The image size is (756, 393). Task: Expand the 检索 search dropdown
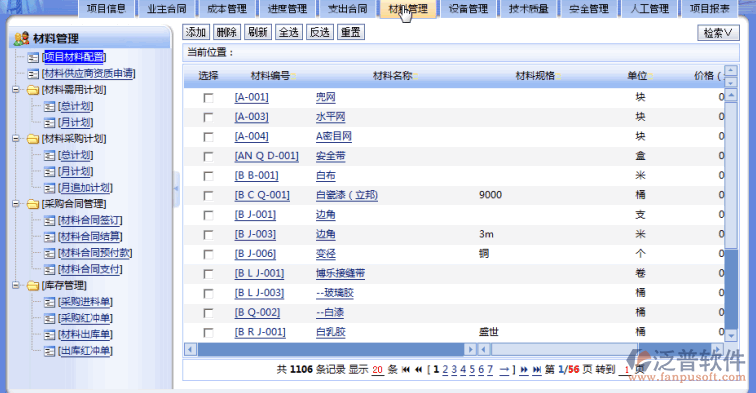click(x=718, y=33)
